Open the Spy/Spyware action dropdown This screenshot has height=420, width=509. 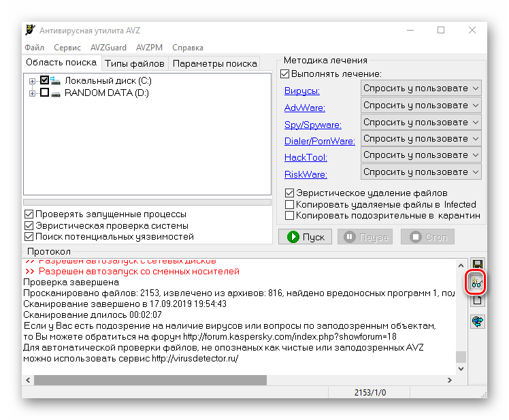[421, 122]
